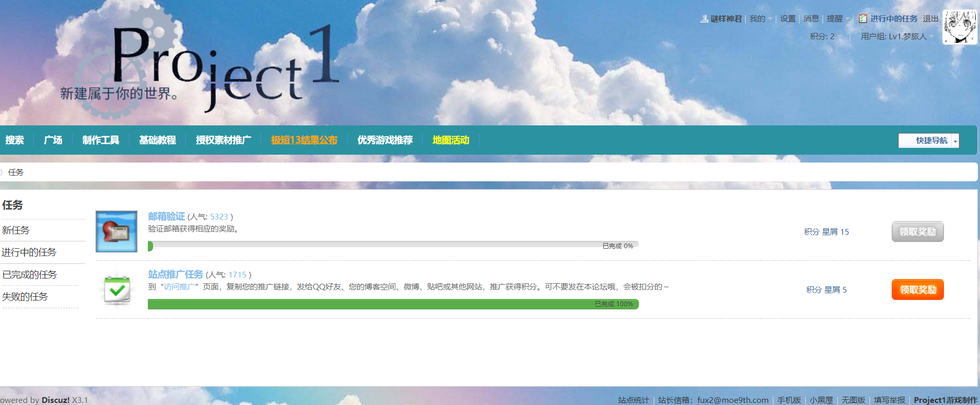Open 地图活动 navigation item

click(451, 140)
